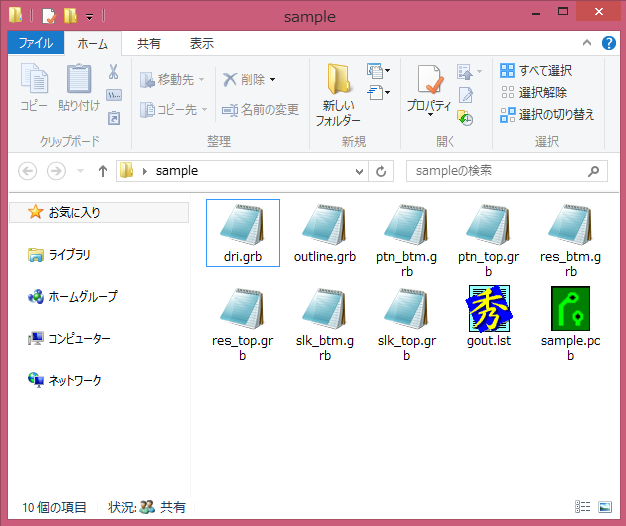Click the History icon in 開く group
Screen dimensions: 626x526
[x=465, y=118]
